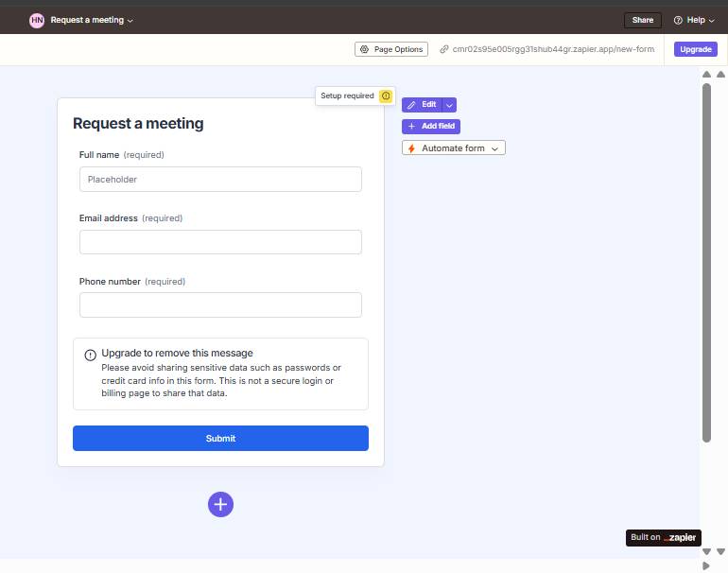Open the Help menu
Viewport: 728px width, 573px height.
pyautogui.click(x=694, y=20)
